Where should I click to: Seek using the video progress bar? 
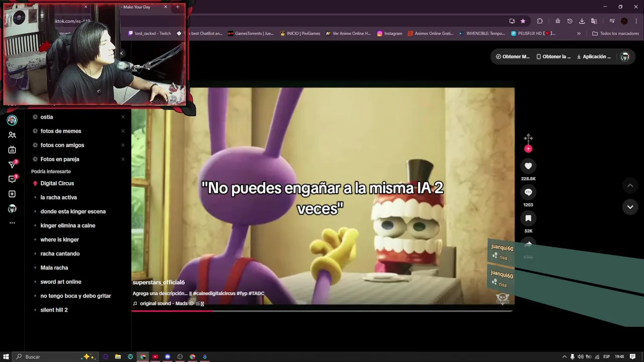pos(322,311)
